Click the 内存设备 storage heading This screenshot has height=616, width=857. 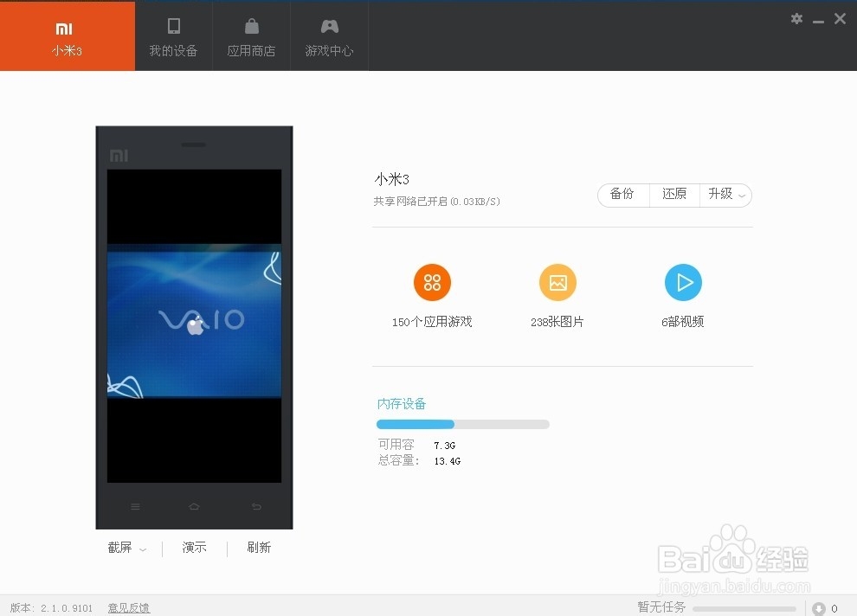pyautogui.click(x=401, y=403)
